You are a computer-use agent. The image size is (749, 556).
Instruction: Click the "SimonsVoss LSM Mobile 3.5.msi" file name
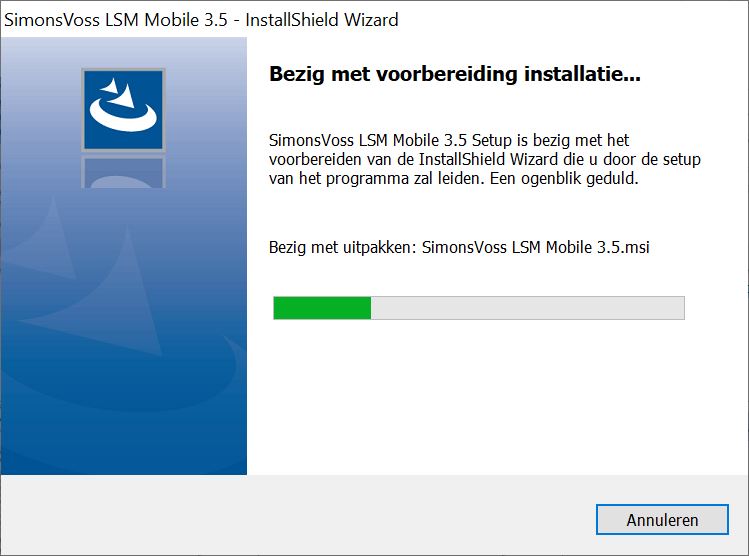pyautogui.click(x=536, y=247)
